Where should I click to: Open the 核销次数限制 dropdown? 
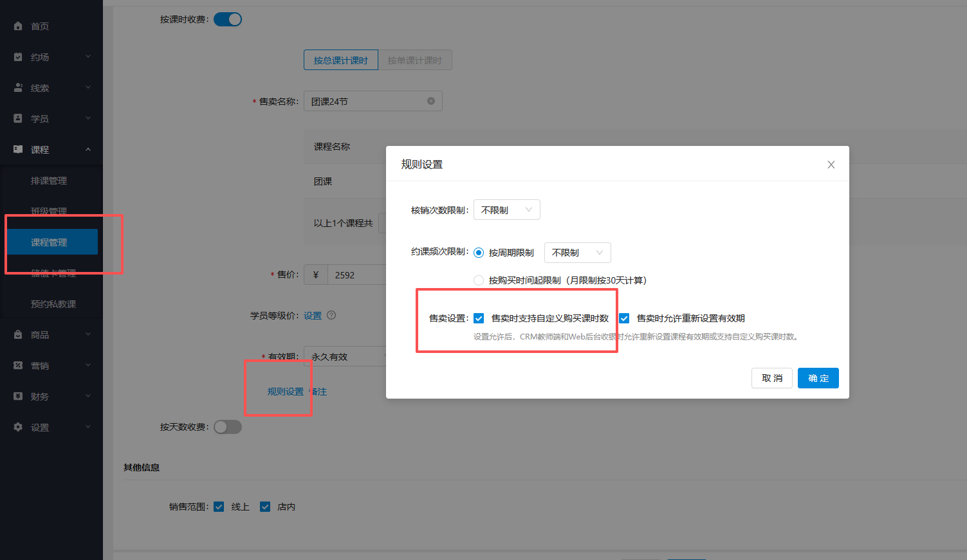[x=506, y=210]
